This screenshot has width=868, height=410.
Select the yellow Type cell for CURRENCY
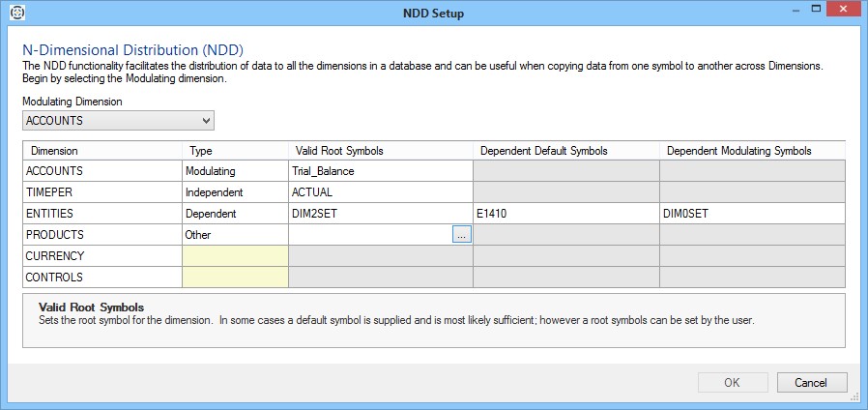pyautogui.click(x=235, y=256)
